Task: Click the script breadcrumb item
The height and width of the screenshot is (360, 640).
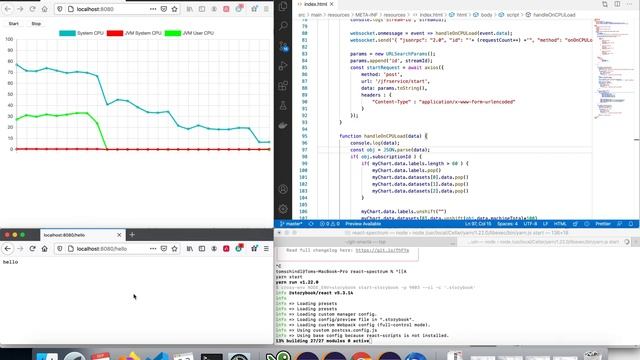Action: coord(509,15)
